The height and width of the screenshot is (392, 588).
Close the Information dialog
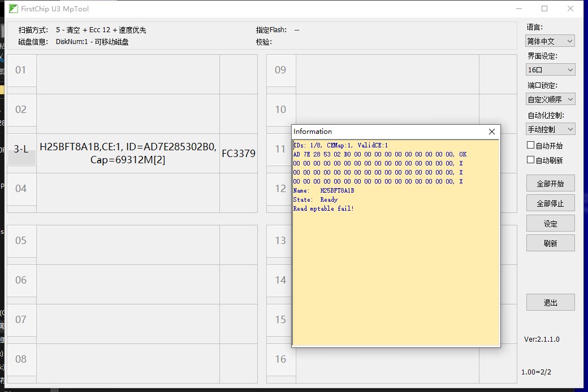click(x=492, y=132)
